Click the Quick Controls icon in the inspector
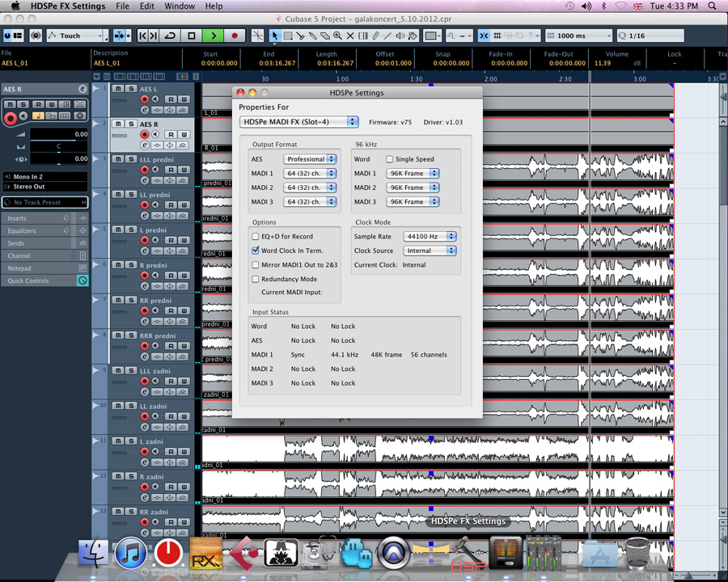 click(82, 280)
